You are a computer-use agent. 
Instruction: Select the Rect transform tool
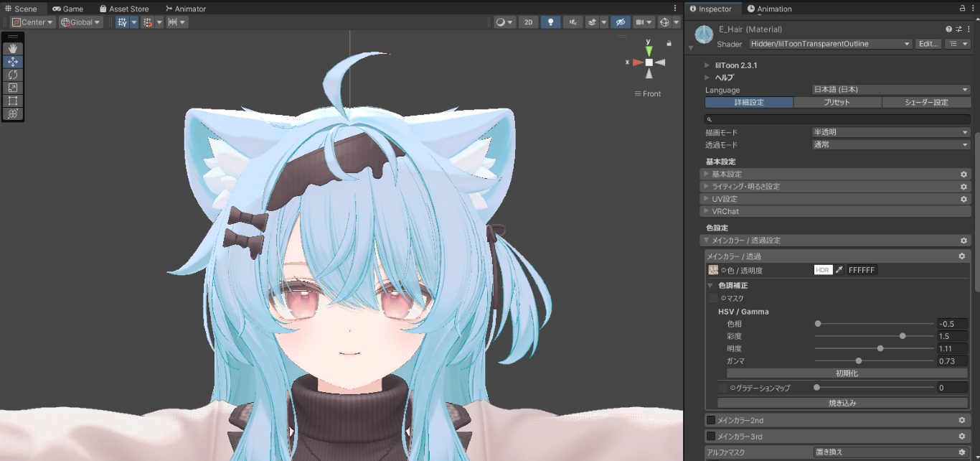coord(13,101)
